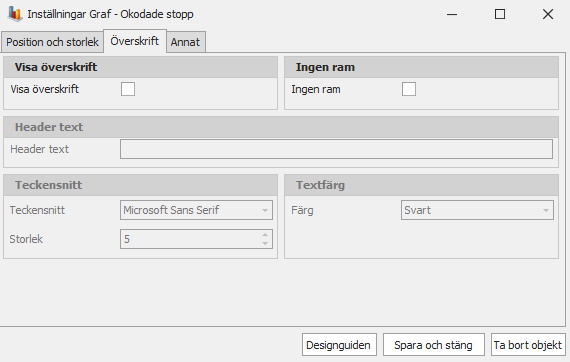Viewport: 570px width, 362px height.
Task: Click Spara och stäng button
Action: pos(434,345)
